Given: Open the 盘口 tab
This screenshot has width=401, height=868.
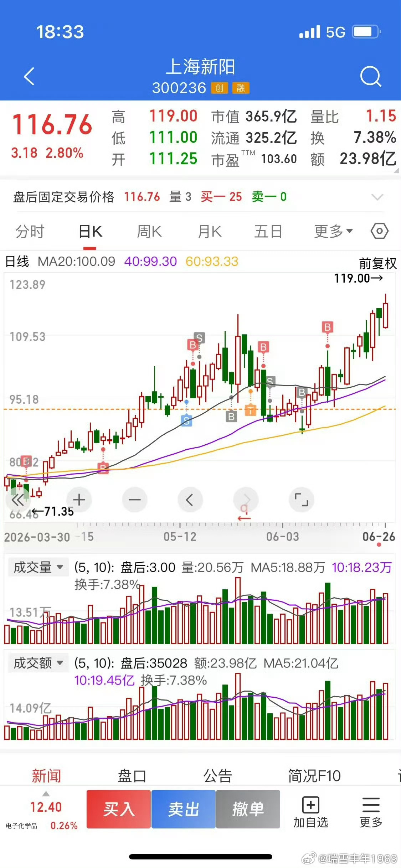Looking at the screenshot, I should click(x=132, y=775).
